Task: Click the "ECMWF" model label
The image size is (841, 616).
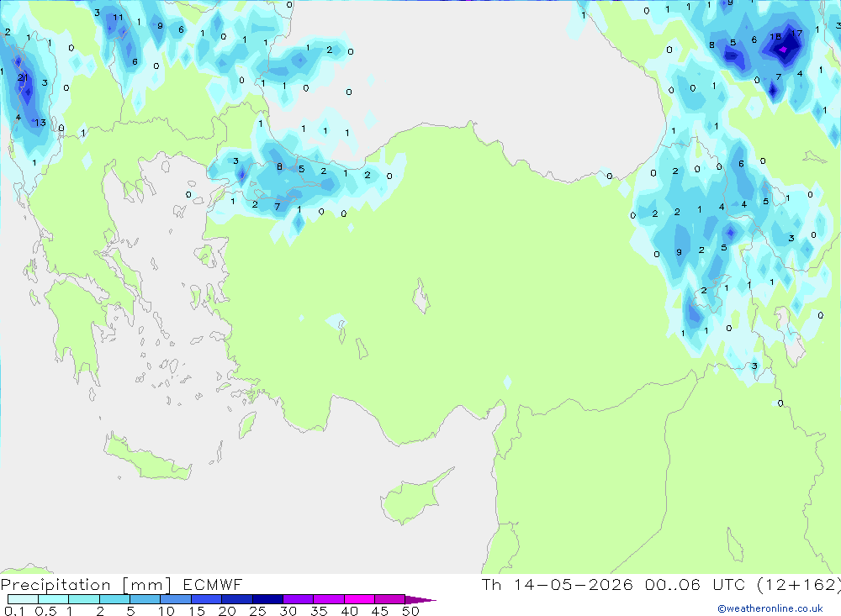Action: [213, 584]
